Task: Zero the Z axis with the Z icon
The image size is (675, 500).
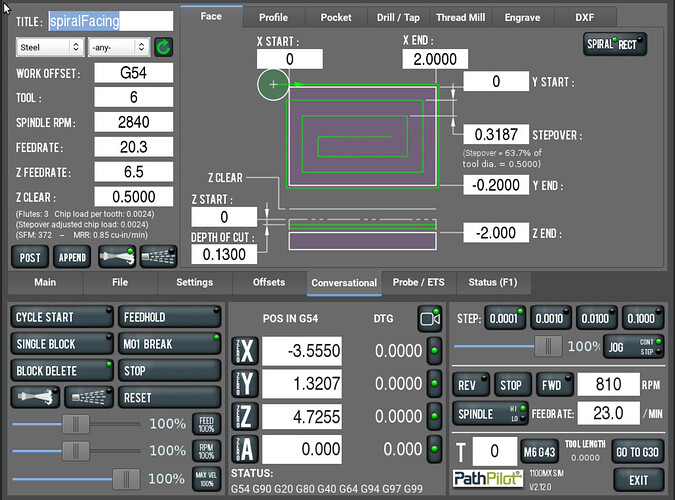Action: (245, 416)
